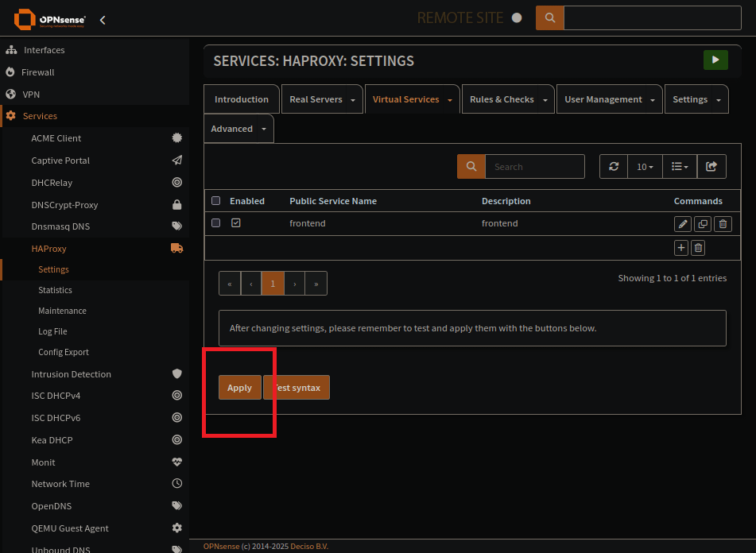Collapse the sidebar with the chevron toggle
The image size is (756, 553).
[103, 20]
